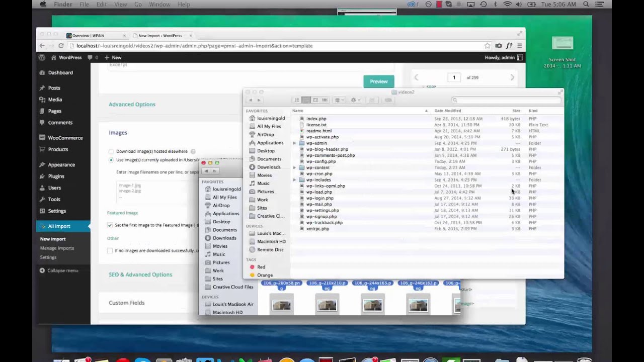The image size is (644, 362).
Task: Expand the wp-includes folder disclosure triangle
Action: point(294,180)
